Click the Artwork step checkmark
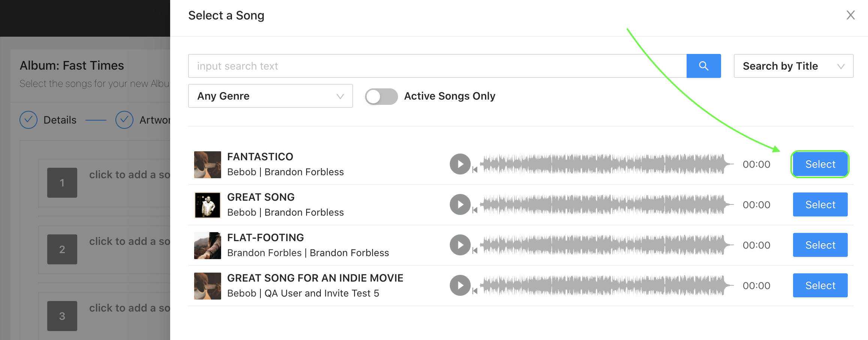The height and width of the screenshot is (340, 868). click(x=124, y=120)
